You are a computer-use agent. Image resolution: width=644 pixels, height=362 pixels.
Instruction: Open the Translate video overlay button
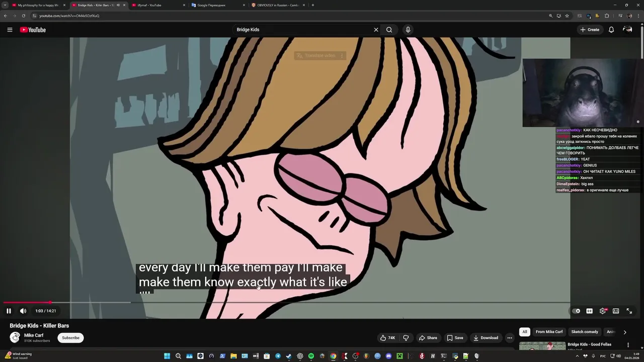316,55
